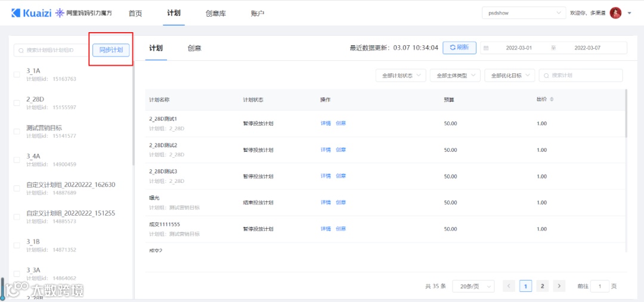Open 创意 for 曝光 plan
644x302 pixels.
(341, 203)
